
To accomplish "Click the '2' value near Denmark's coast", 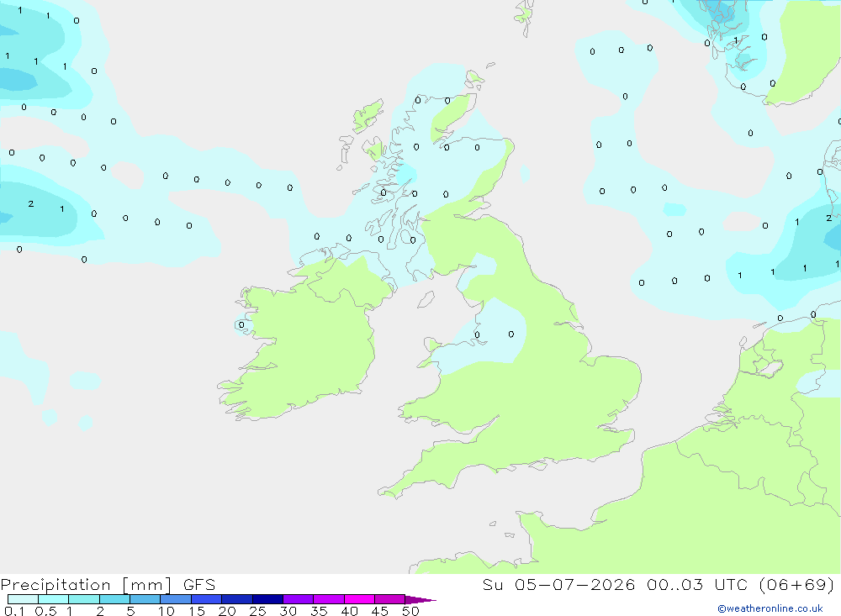I will coord(828,218).
